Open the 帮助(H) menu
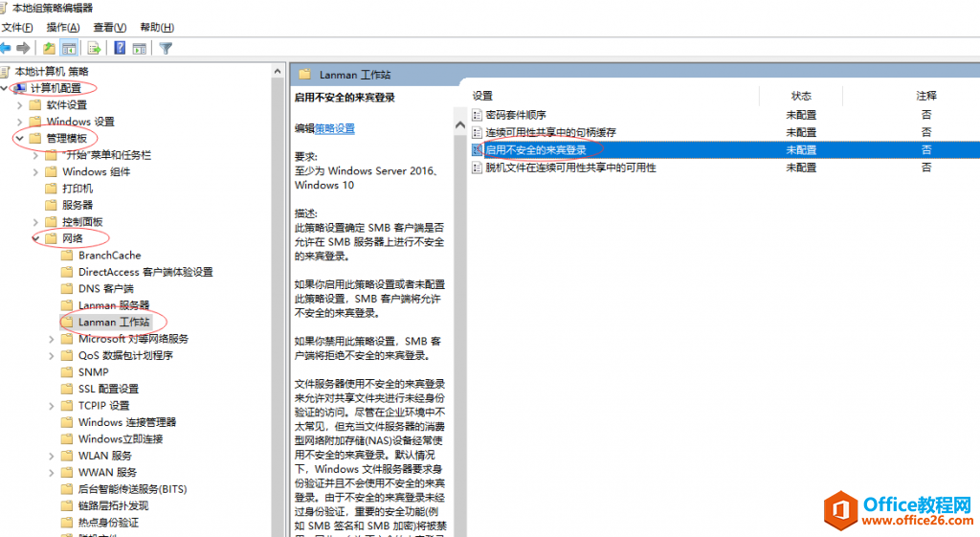Viewport: 980px width, 537px height. point(157,28)
